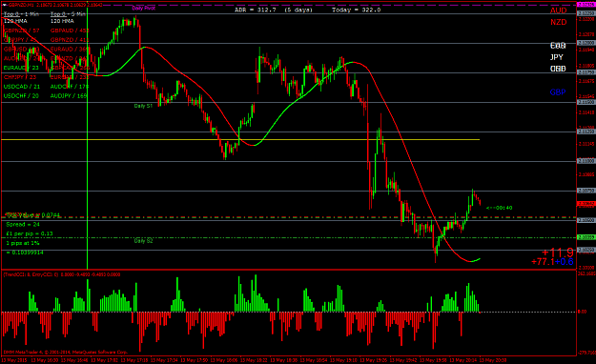Click the candle countdown timer <--00:40
Image resolution: width=596 pixels, height=364 pixels.
tap(499, 208)
